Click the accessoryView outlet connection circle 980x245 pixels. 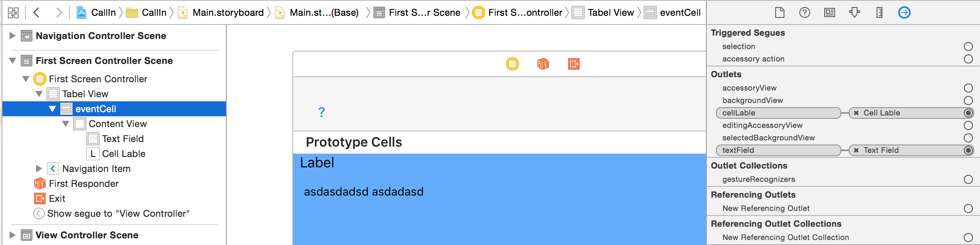click(968, 88)
